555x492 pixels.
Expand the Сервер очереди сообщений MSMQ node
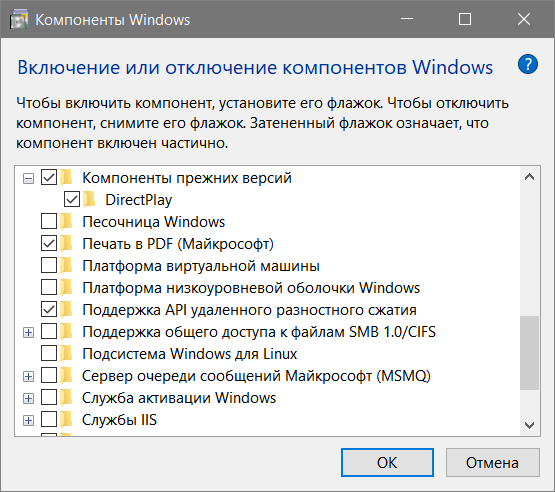pyautogui.click(x=28, y=376)
